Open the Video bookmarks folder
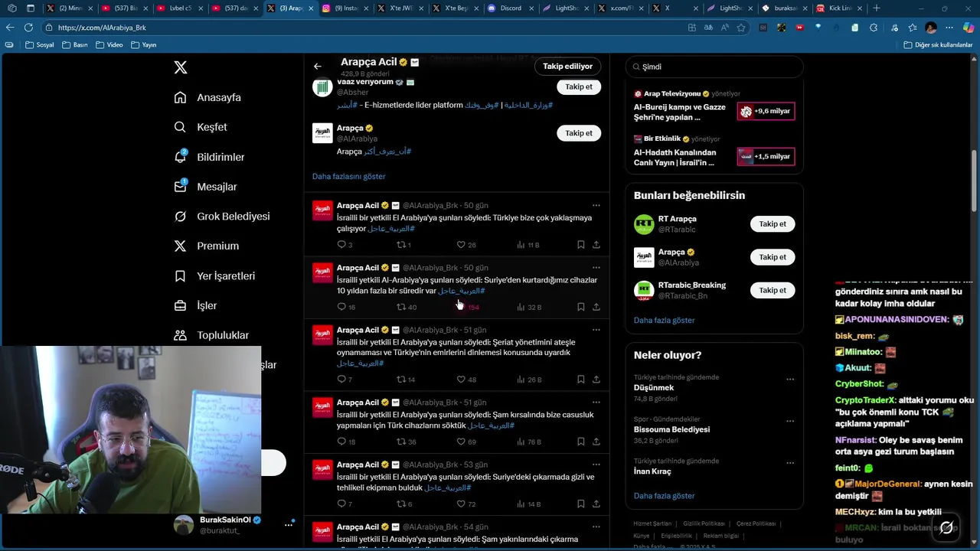This screenshot has height=551, width=980. point(109,45)
